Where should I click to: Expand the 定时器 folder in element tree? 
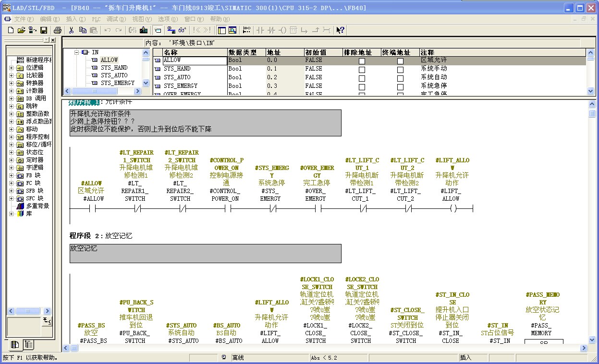click(12, 160)
